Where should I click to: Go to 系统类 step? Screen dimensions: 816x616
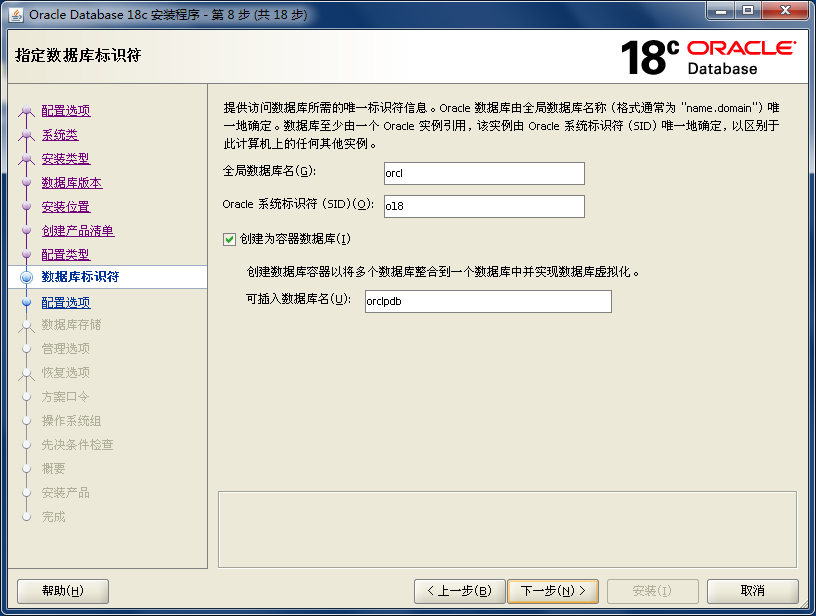click(60, 135)
